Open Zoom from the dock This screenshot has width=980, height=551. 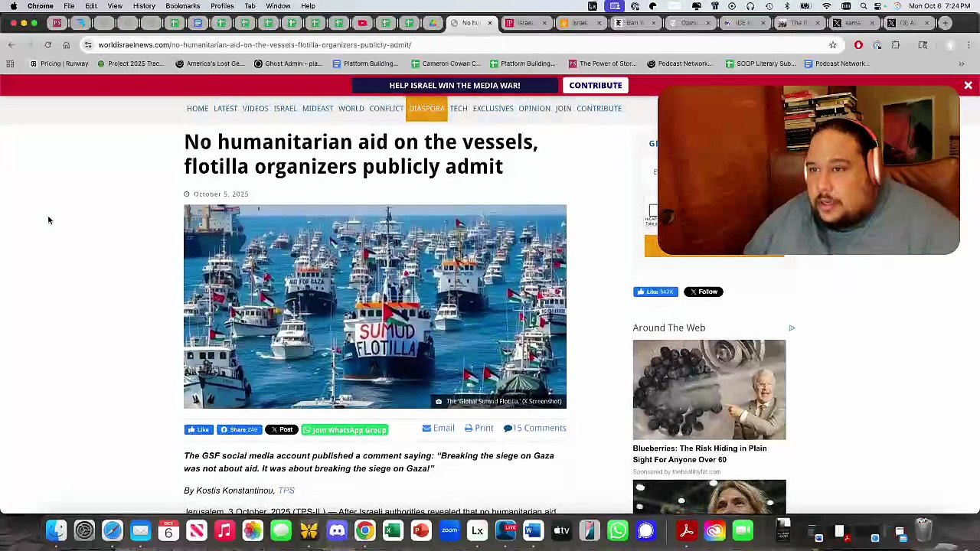449,530
